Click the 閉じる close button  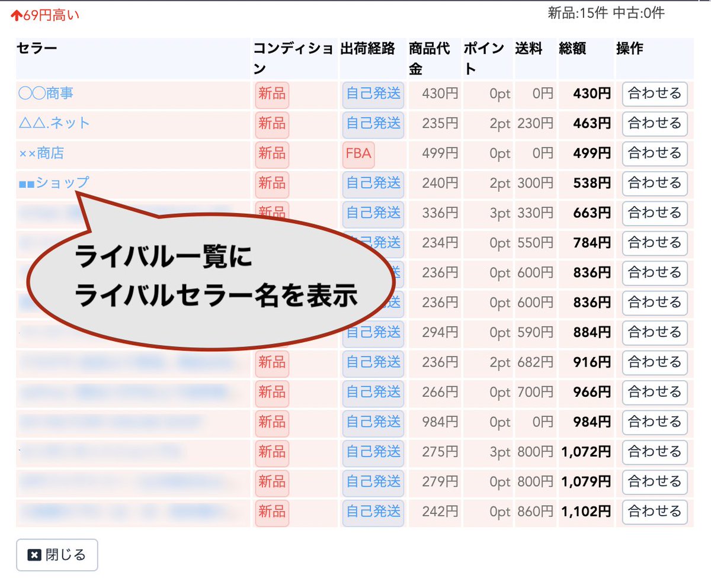(x=57, y=555)
